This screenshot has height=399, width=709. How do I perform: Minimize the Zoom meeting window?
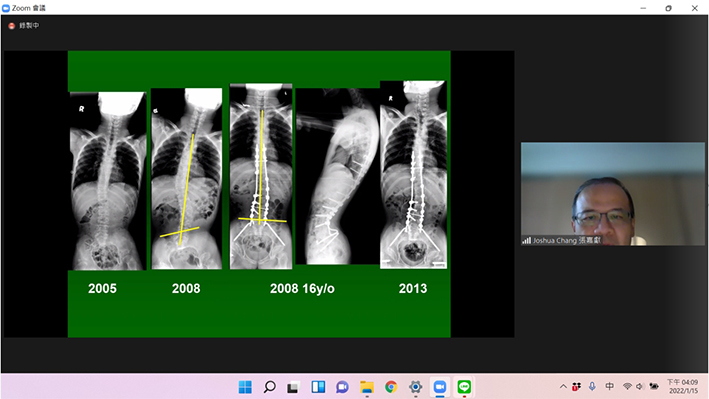tap(643, 8)
